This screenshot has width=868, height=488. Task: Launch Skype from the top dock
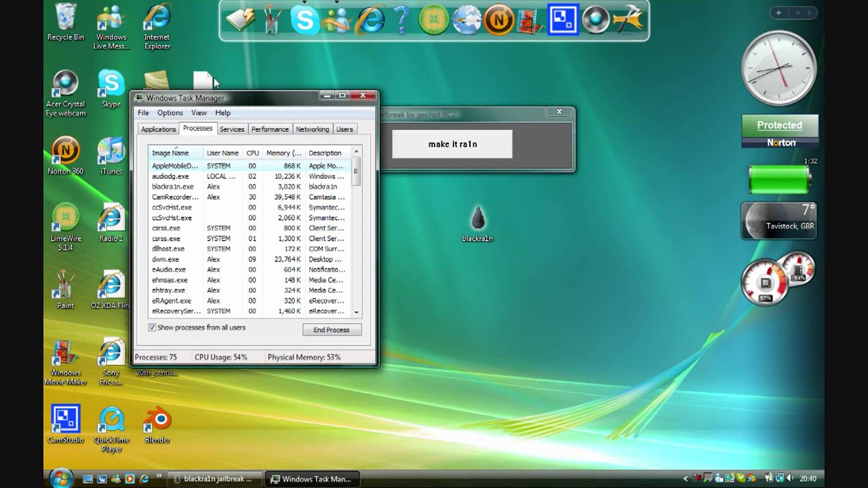coord(305,20)
